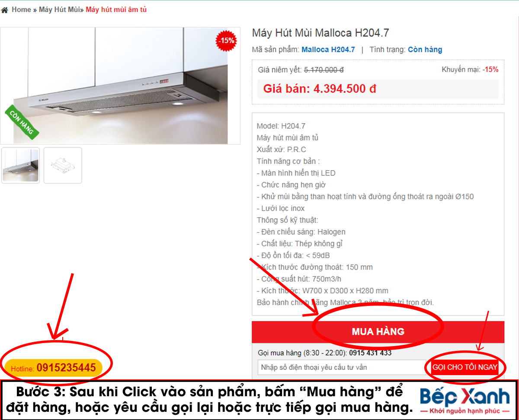Click the Home icon in breadcrumb

[x=5, y=10]
